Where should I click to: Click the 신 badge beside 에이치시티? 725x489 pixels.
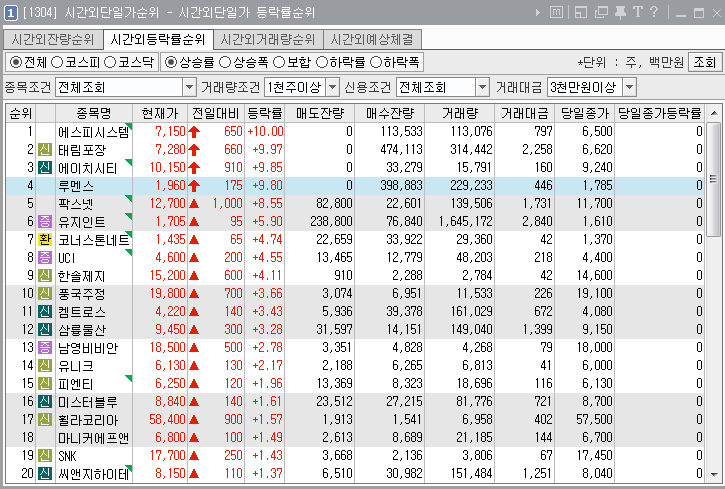(45, 167)
